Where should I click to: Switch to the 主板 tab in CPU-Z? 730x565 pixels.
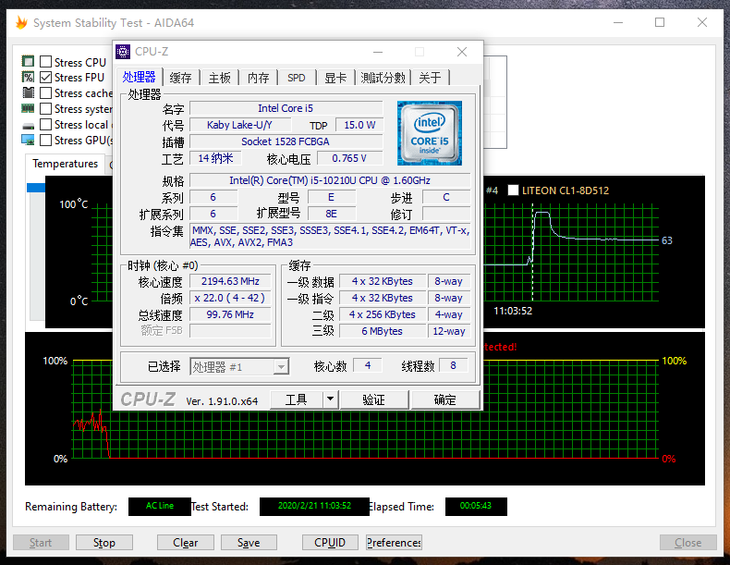219,78
